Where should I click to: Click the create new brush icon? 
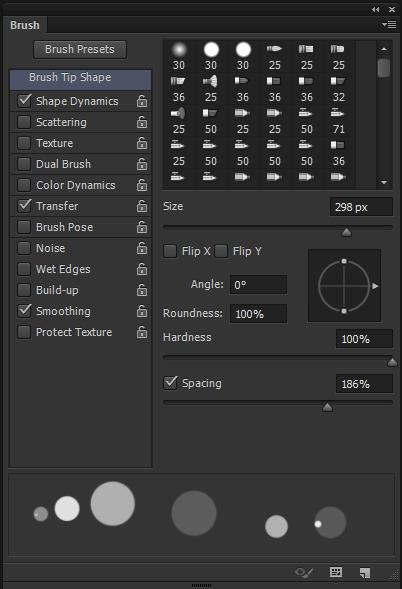364,572
